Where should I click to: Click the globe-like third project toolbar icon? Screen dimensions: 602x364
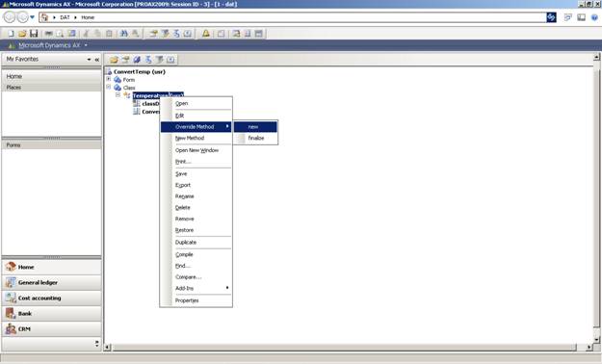(137, 60)
